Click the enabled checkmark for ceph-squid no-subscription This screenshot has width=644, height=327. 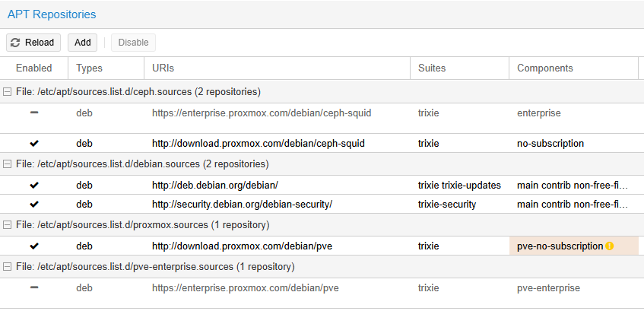(x=34, y=144)
